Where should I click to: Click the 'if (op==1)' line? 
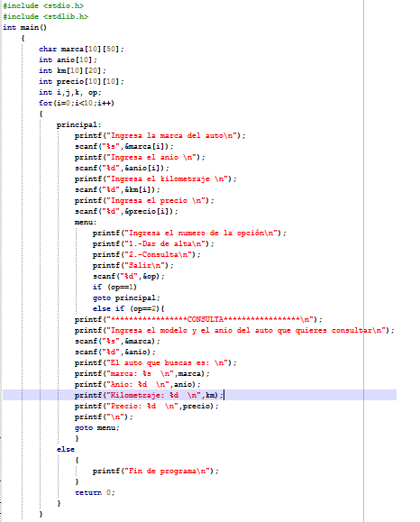point(114,287)
